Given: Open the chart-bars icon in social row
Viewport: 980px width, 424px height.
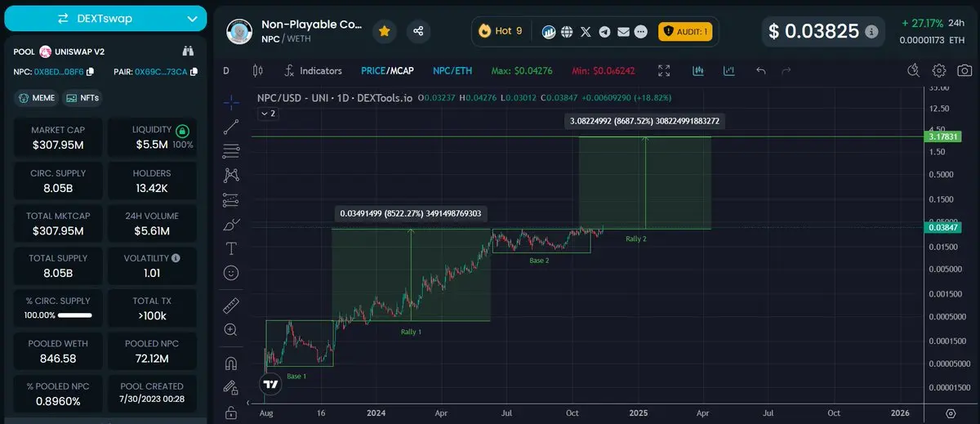Looking at the screenshot, I should pyautogui.click(x=550, y=32).
